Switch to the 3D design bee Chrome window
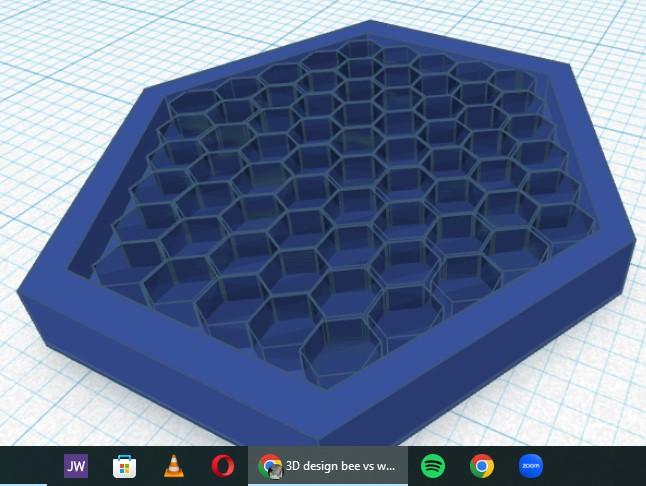This screenshot has height=486, width=646. (328, 466)
